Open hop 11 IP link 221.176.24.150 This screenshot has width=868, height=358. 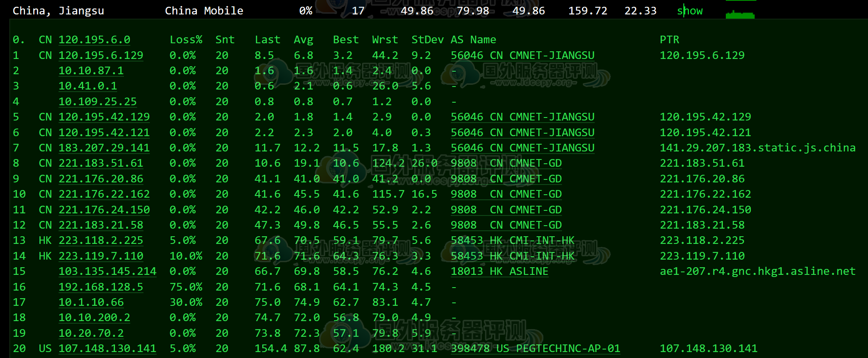[x=104, y=210]
